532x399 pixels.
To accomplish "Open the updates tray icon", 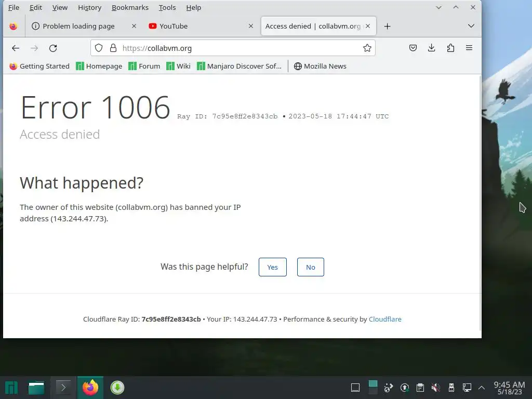I will pos(404,388).
